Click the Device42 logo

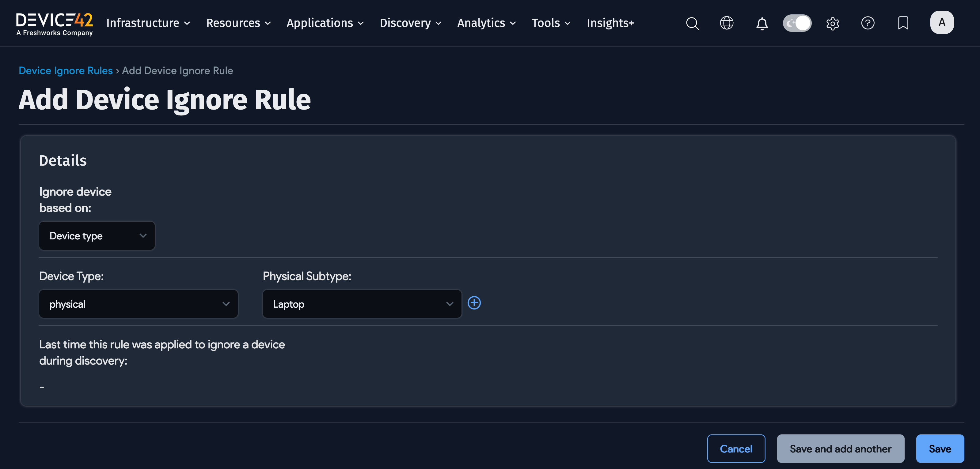click(55, 24)
